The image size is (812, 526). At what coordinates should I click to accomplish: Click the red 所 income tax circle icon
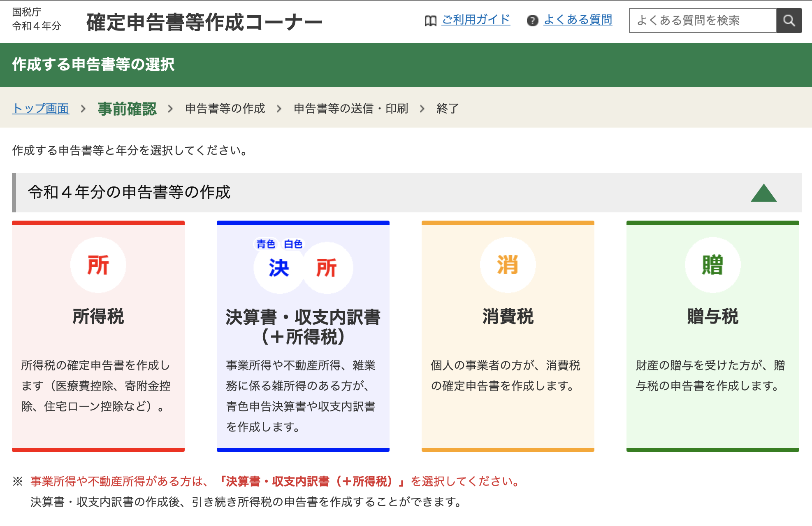pyautogui.click(x=98, y=265)
